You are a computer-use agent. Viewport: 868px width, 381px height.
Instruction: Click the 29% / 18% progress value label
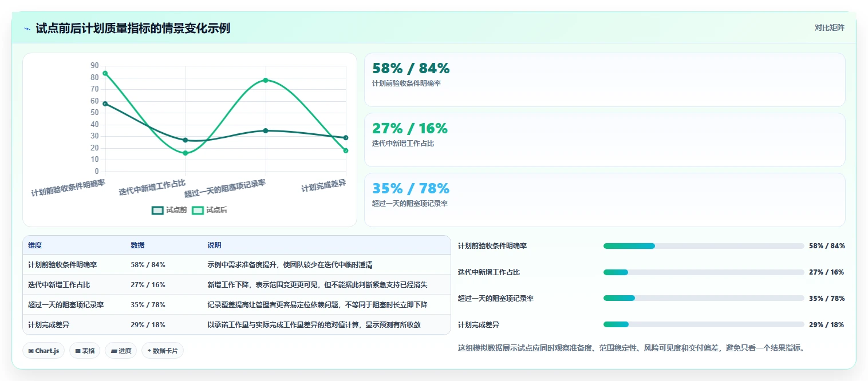pyautogui.click(x=827, y=325)
